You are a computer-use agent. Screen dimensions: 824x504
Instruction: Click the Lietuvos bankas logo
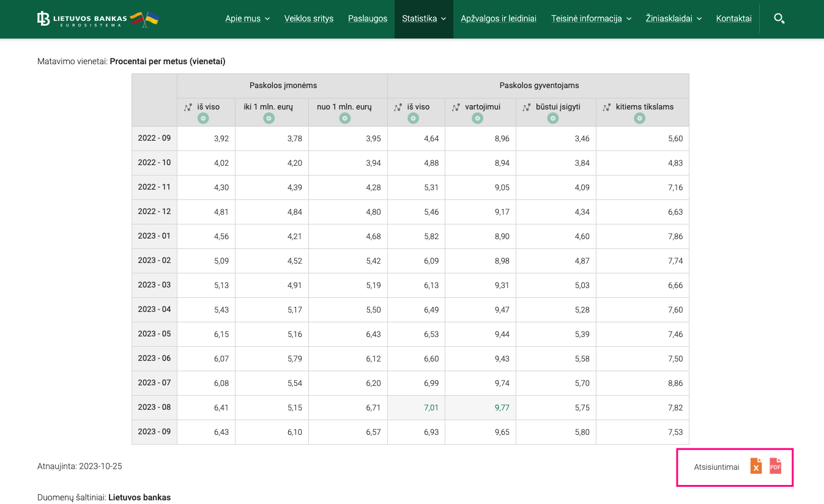point(98,19)
